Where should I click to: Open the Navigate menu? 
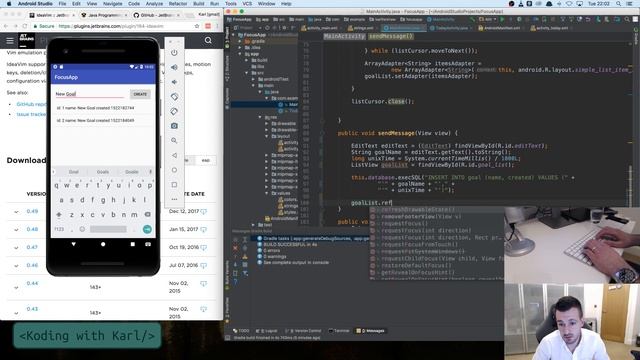113,4
